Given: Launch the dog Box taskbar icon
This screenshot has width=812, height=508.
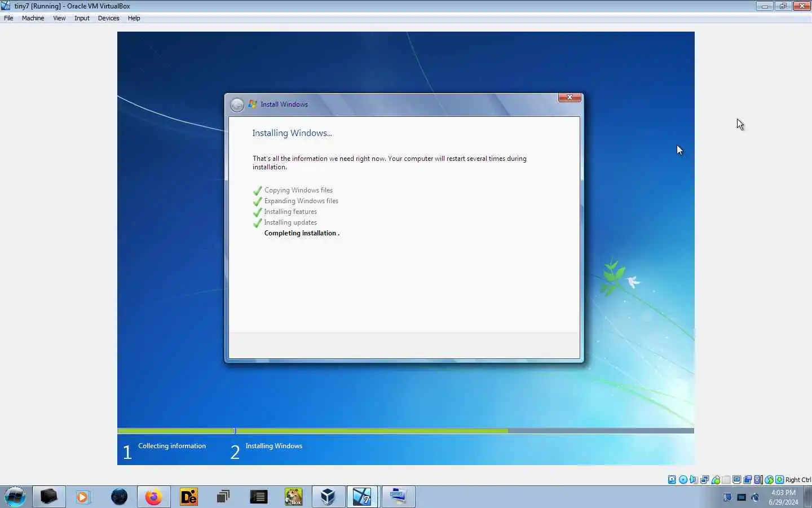Looking at the screenshot, I should point(293,497).
